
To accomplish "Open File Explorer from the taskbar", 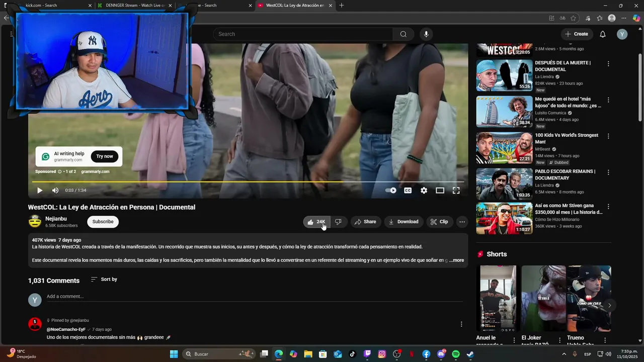I will coord(308,354).
